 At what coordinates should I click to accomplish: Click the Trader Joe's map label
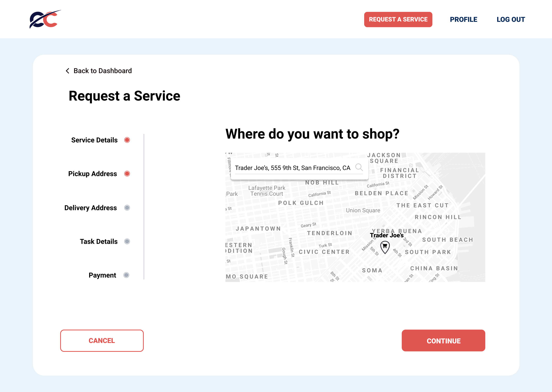coord(387,235)
